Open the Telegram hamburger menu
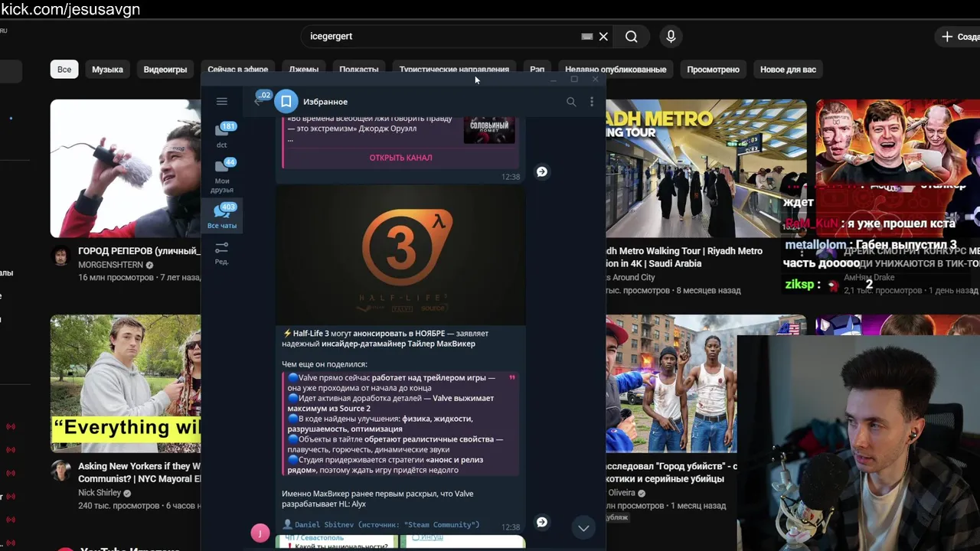This screenshot has height=551, width=980. point(221,101)
